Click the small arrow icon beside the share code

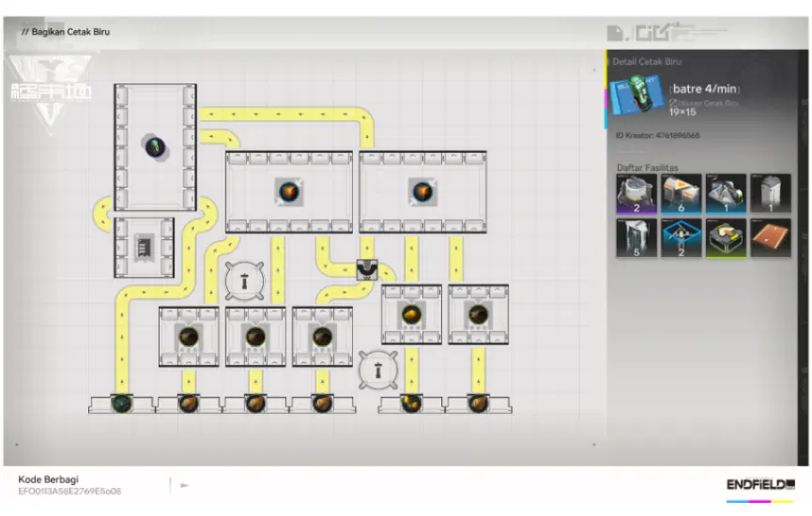184,485
